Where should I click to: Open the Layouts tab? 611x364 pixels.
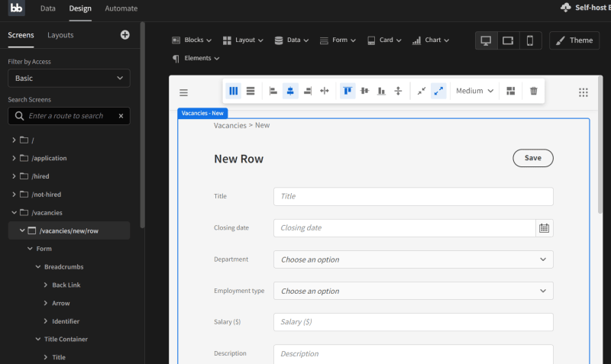[60, 35]
